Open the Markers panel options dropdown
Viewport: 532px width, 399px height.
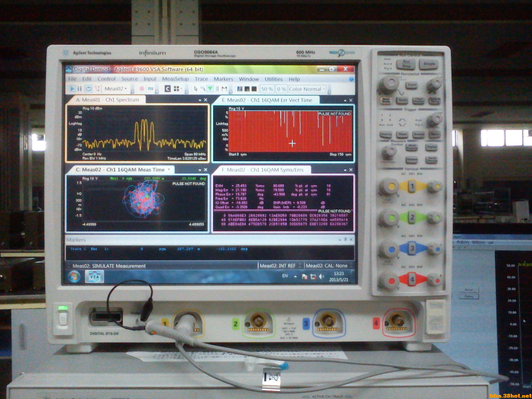pyautogui.click(x=340, y=240)
